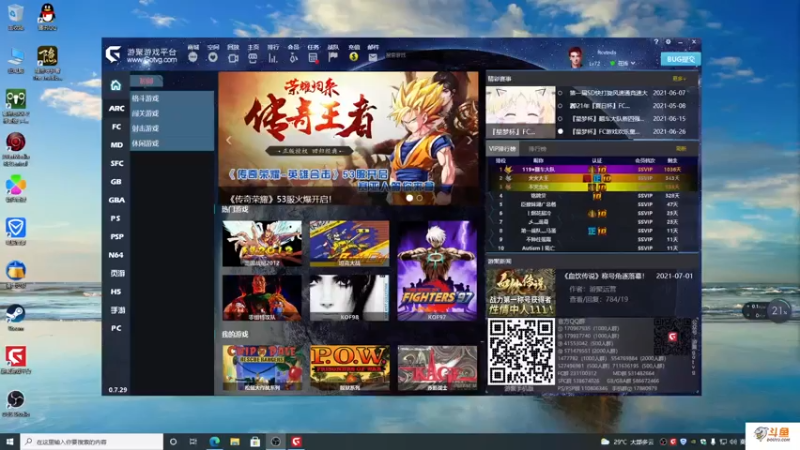Select radio dot for 2021-05-08 event
The width and height of the screenshot is (800, 450).
tap(560, 106)
